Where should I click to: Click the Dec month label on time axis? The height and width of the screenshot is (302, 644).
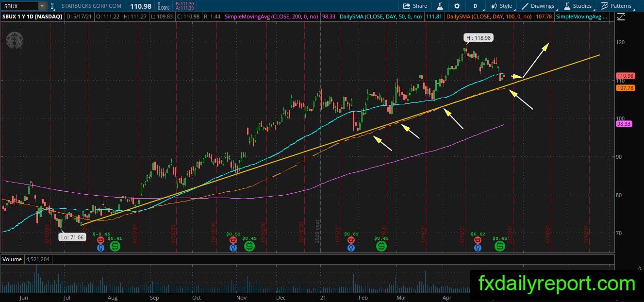281,297
